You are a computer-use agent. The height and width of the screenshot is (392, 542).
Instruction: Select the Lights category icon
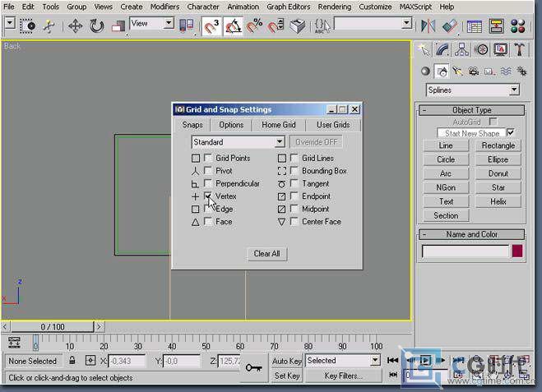coord(457,71)
